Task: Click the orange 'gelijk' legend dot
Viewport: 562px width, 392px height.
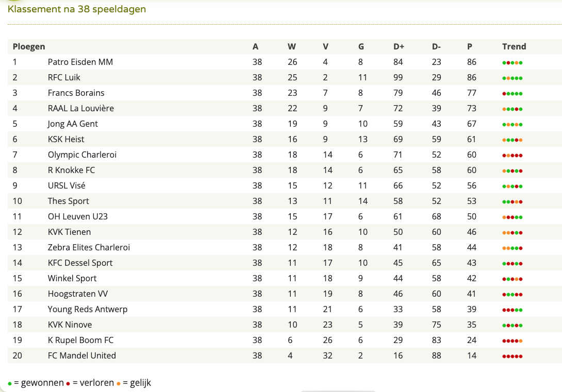Action: coord(118,383)
